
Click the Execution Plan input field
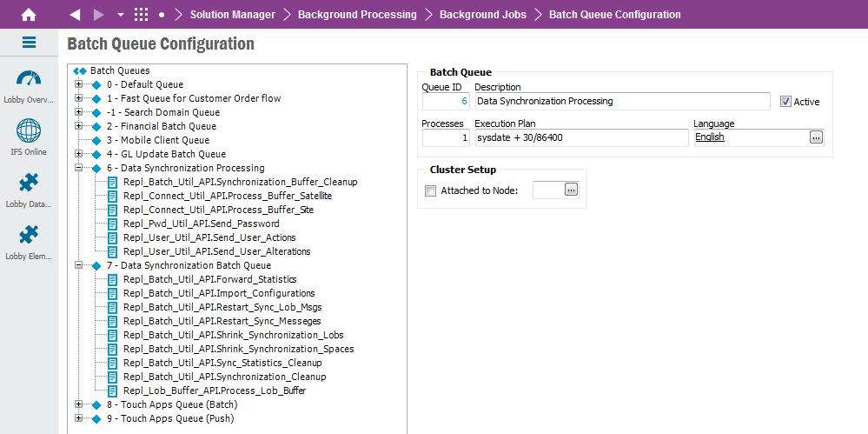tap(580, 137)
